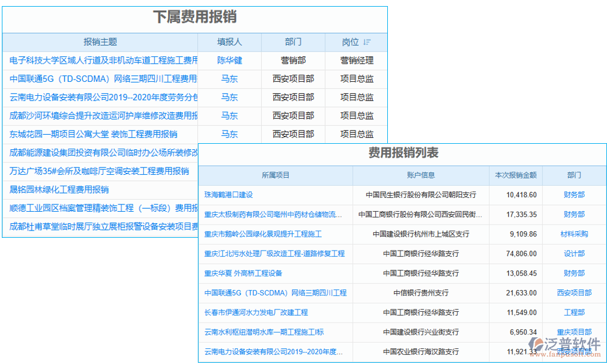607x364 pixels.
Task: Open the 工程部 department link
Action: (574, 312)
